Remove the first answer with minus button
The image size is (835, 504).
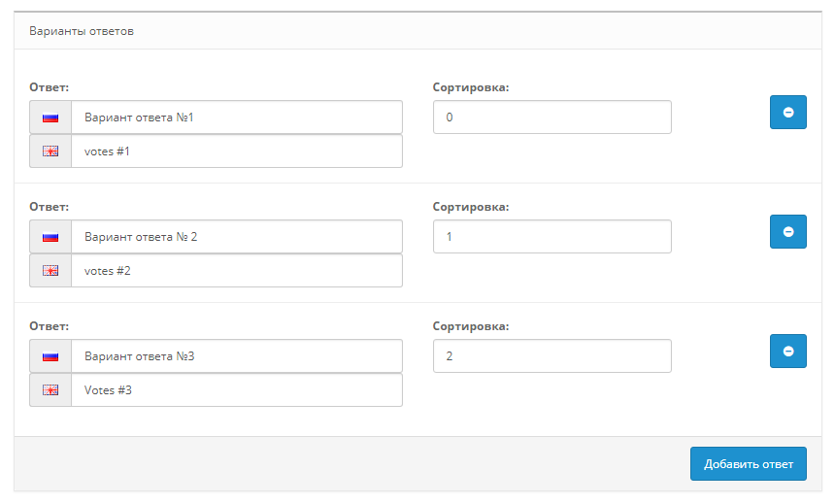coord(787,113)
